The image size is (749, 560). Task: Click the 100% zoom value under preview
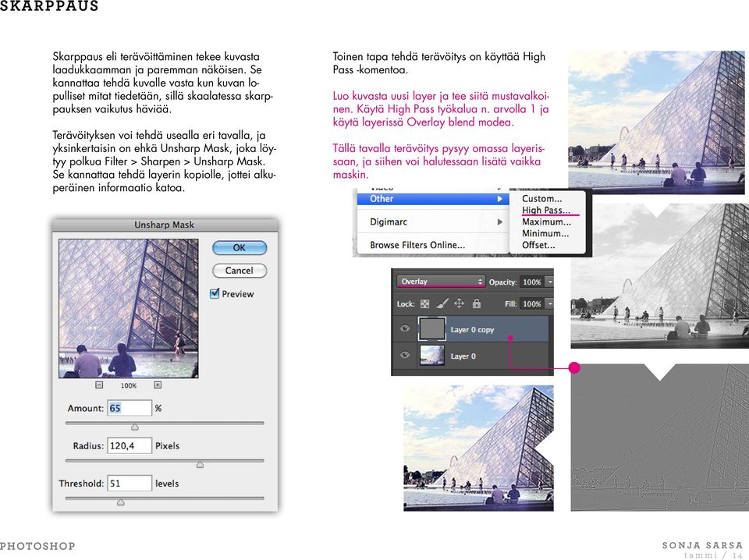129,385
